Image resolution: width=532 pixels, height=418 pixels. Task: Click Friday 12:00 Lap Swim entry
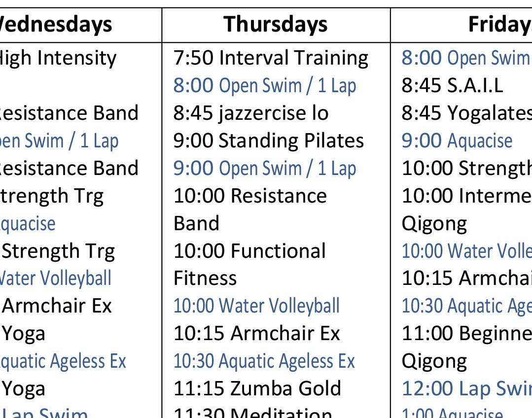[x=467, y=388]
